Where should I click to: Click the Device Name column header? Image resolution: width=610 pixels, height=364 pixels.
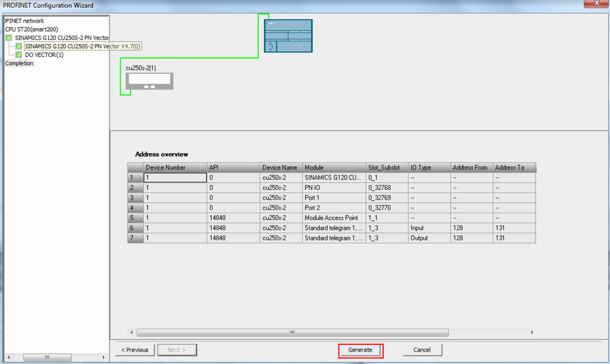(x=280, y=168)
